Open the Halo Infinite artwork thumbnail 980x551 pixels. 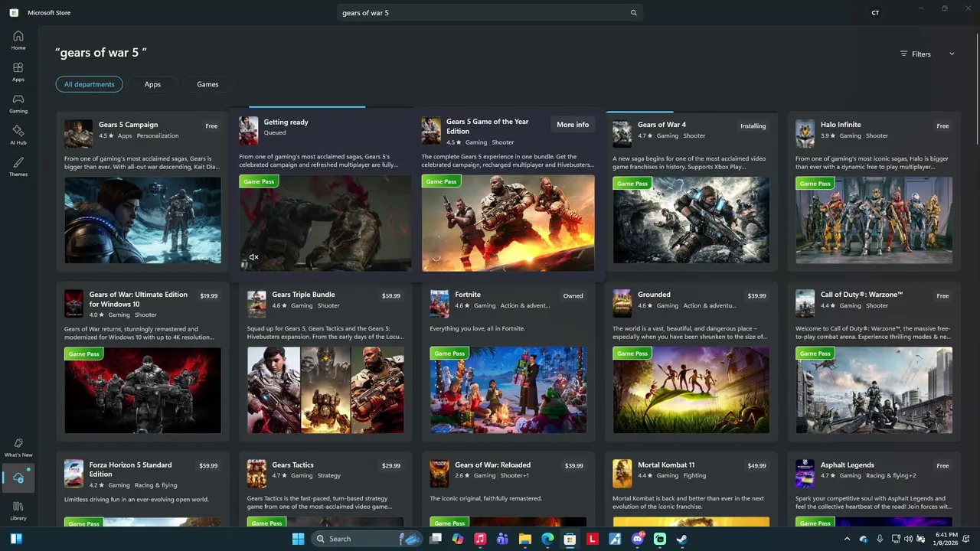click(x=874, y=220)
